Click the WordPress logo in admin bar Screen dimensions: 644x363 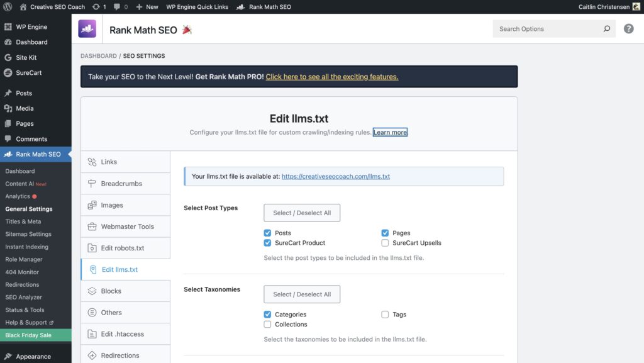click(x=8, y=7)
